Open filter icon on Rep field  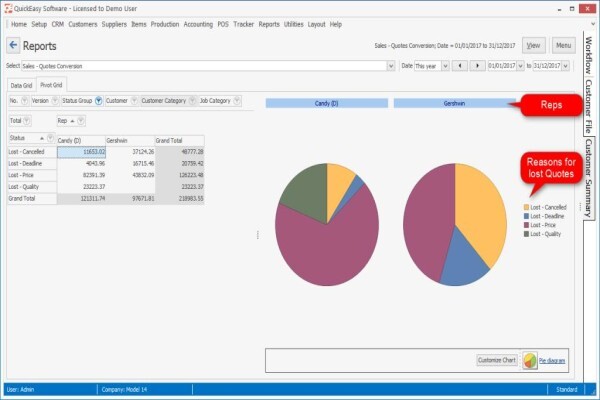tap(81, 121)
